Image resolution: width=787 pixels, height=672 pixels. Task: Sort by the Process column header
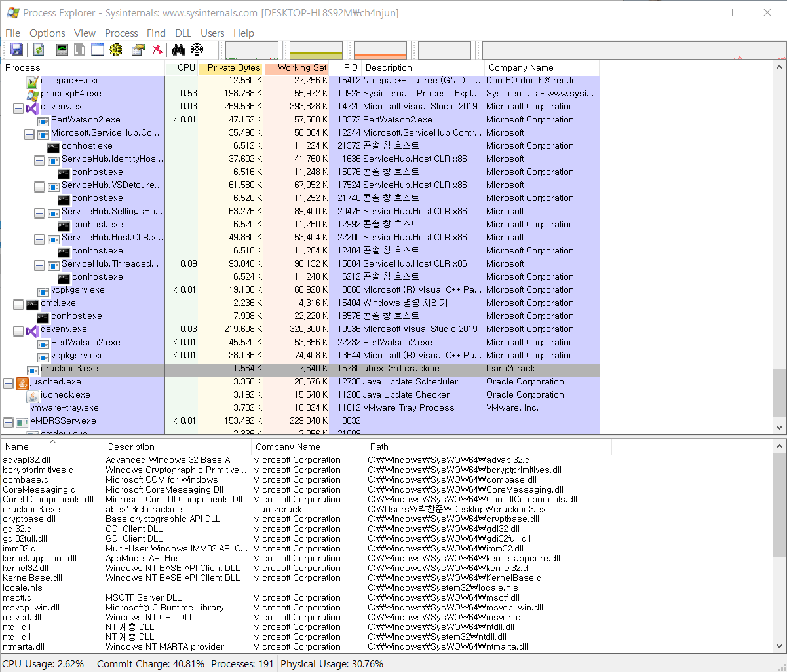click(x=83, y=67)
